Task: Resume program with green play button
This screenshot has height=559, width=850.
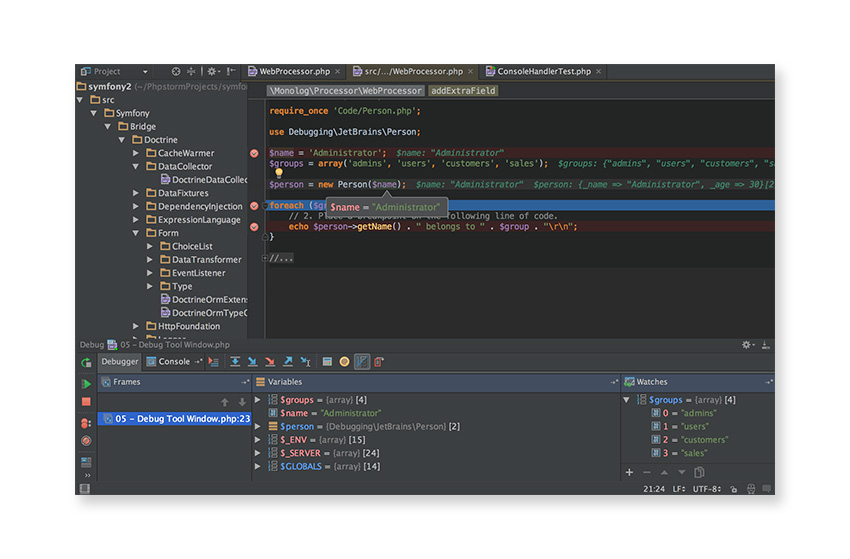Action: click(x=86, y=384)
